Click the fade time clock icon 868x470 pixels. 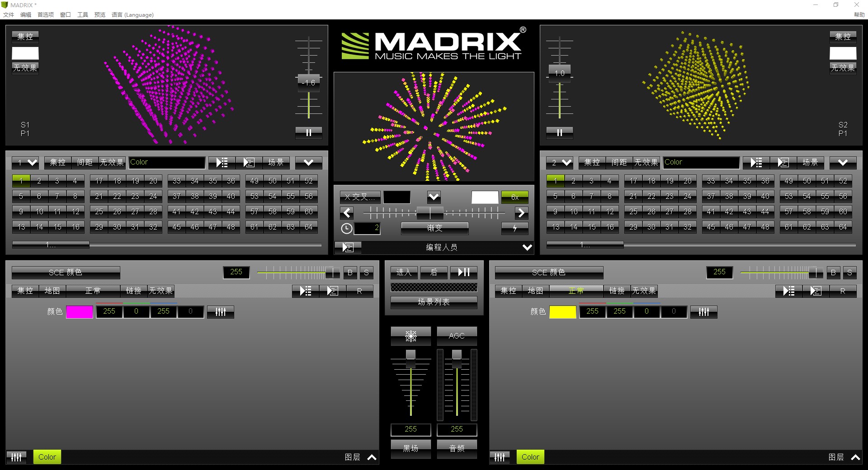pos(346,229)
